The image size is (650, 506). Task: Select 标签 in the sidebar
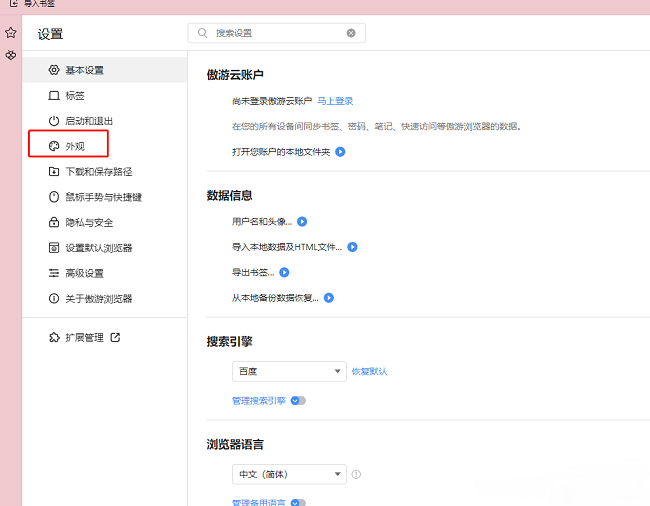pyautogui.click(x=104, y=96)
